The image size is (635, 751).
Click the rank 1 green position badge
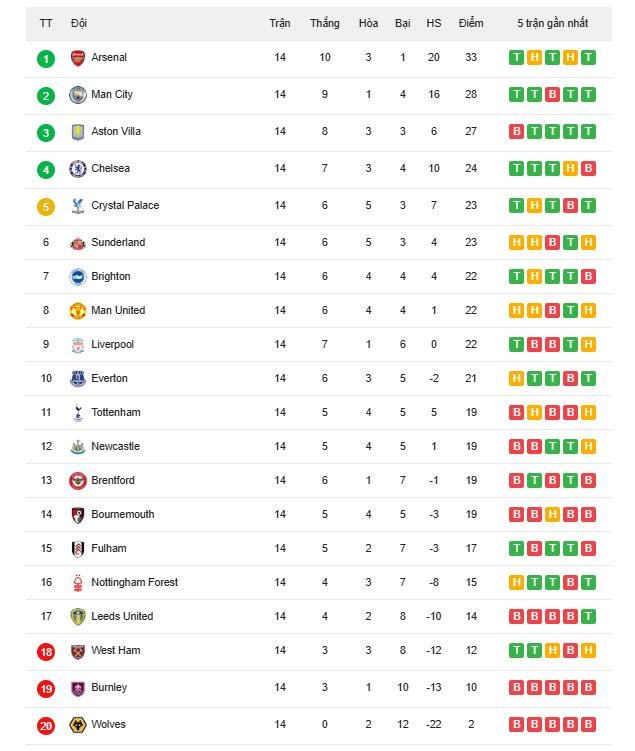46,58
